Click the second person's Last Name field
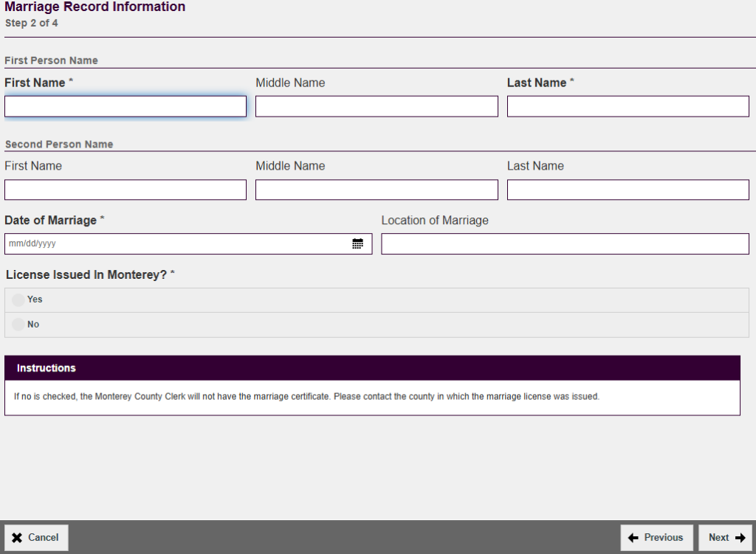This screenshot has width=756, height=554. pos(628,190)
